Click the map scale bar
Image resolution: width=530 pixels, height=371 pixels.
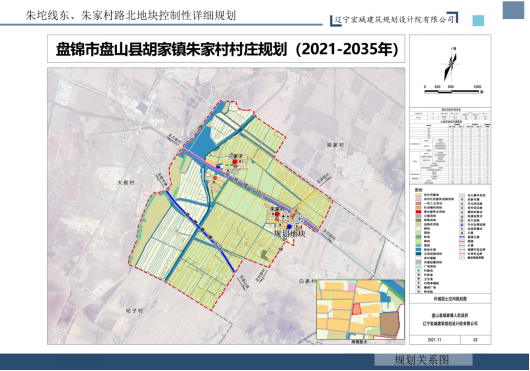click(452, 91)
